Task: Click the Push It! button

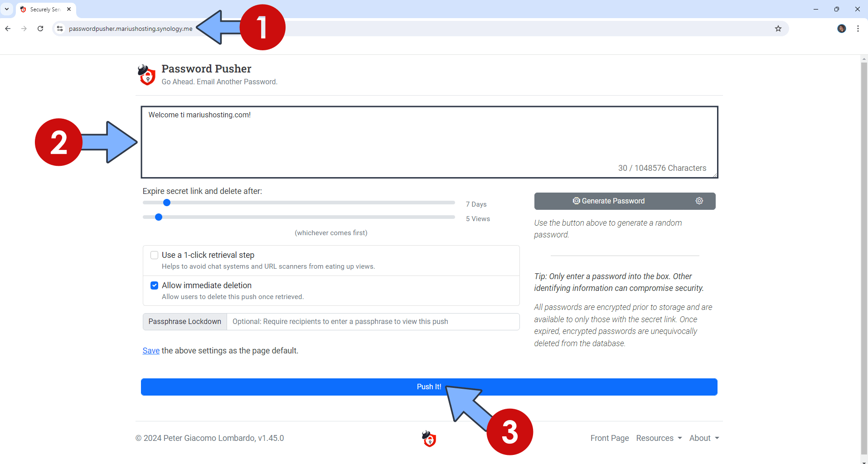Action: pyautogui.click(x=429, y=387)
